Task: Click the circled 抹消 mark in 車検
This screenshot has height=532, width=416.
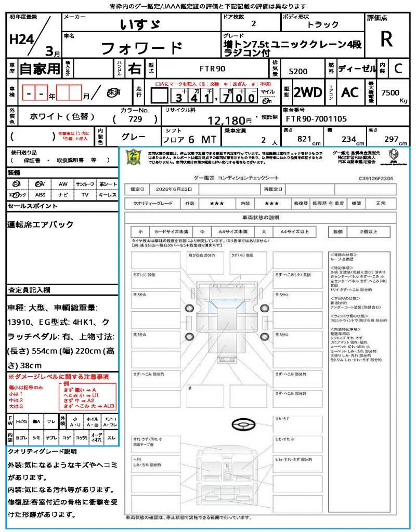Action: coord(113,92)
